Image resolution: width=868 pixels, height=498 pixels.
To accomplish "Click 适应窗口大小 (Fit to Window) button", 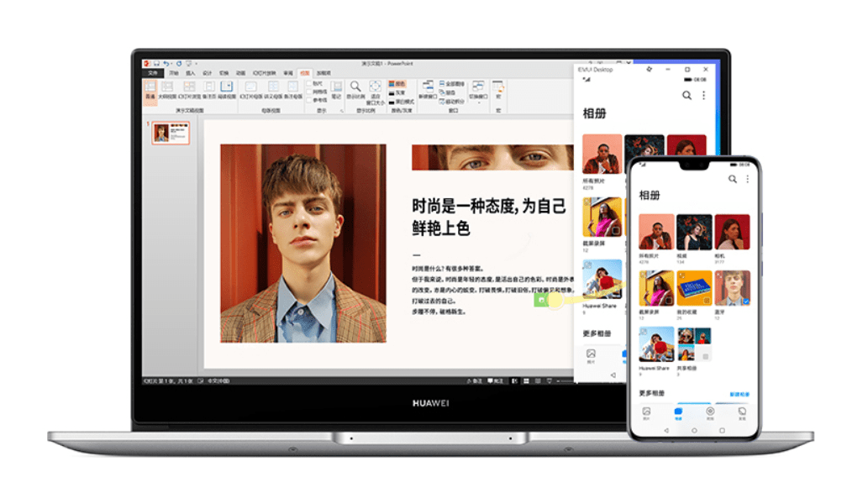I will pyautogui.click(x=376, y=86).
